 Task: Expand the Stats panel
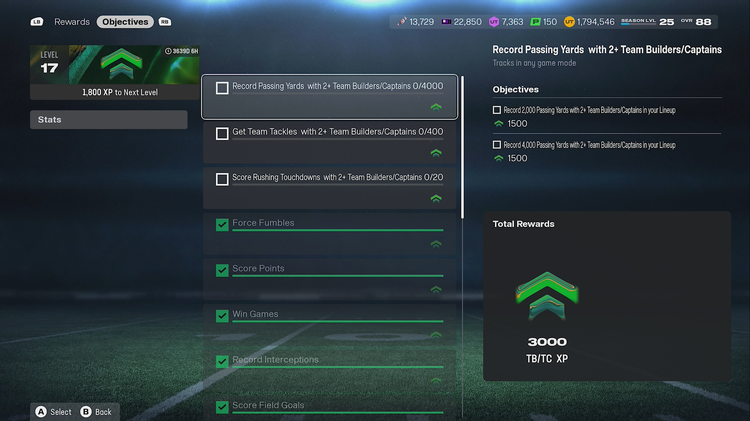[109, 120]
